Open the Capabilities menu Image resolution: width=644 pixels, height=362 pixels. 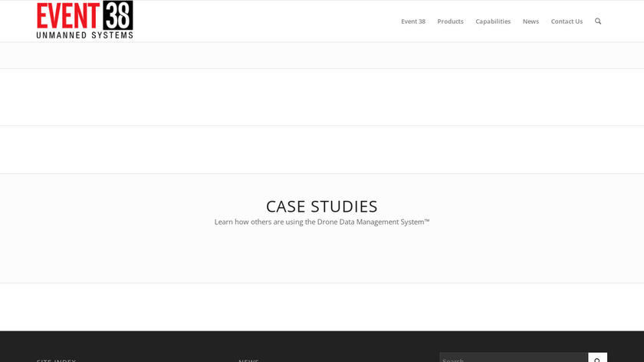click(493, 21)
